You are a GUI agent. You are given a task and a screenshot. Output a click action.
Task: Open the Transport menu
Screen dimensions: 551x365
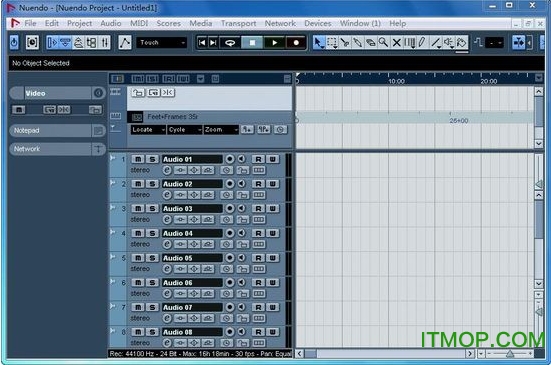tap(238, 24)
